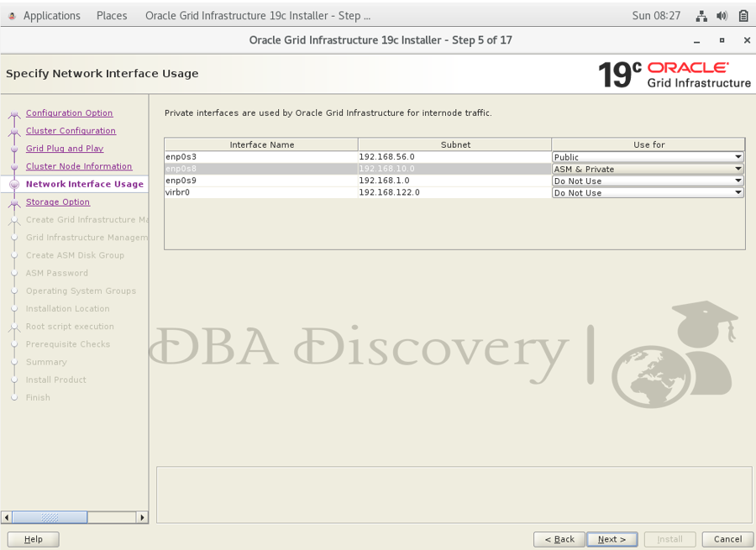
Task: Click the Finish step
Action: pyautogui.click(x=38, y=398)
